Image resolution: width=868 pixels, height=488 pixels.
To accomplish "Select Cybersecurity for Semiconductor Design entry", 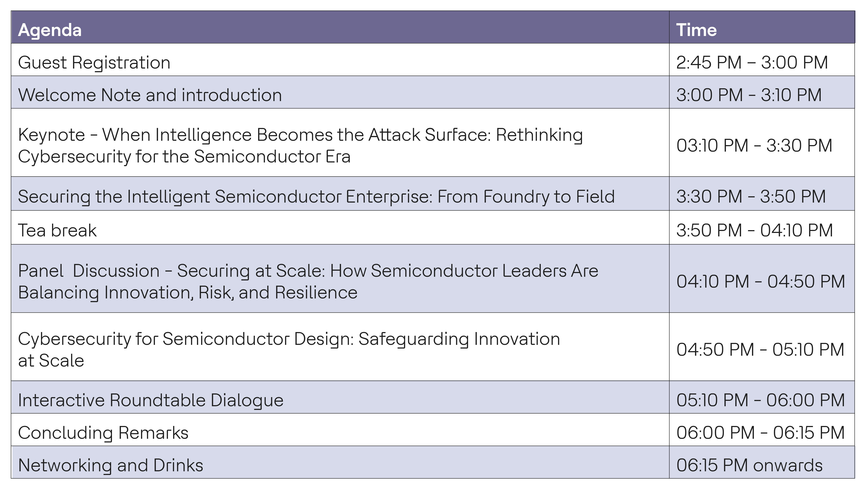I will pyautogui.click(x=289, y=349).
